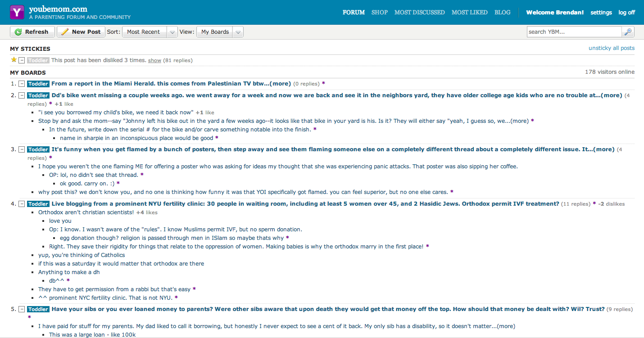Screen dimensions: 644x338
Task: Open the BLOG navigation item
Action: click(x=502, y=13)
